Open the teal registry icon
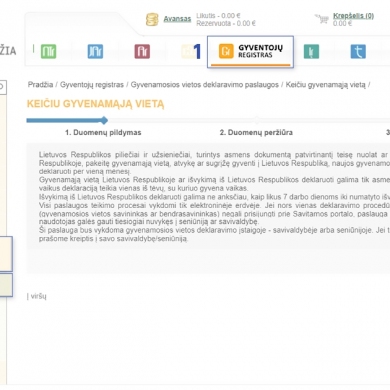Viewport: 390px width, 390px height. [311, 52]
